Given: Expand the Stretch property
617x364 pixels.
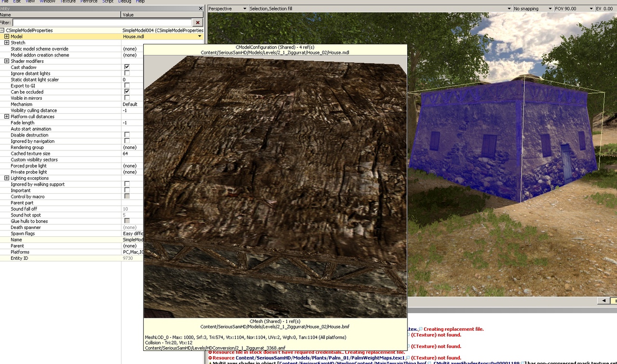Looking at the screenshot, I should 7,42.
